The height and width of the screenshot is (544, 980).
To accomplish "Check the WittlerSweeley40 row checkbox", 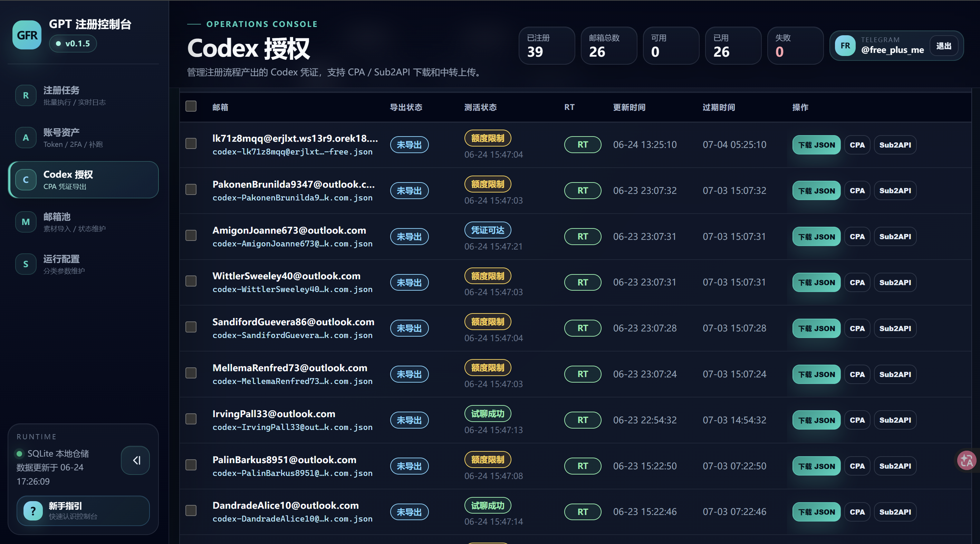I will [191, 281].
